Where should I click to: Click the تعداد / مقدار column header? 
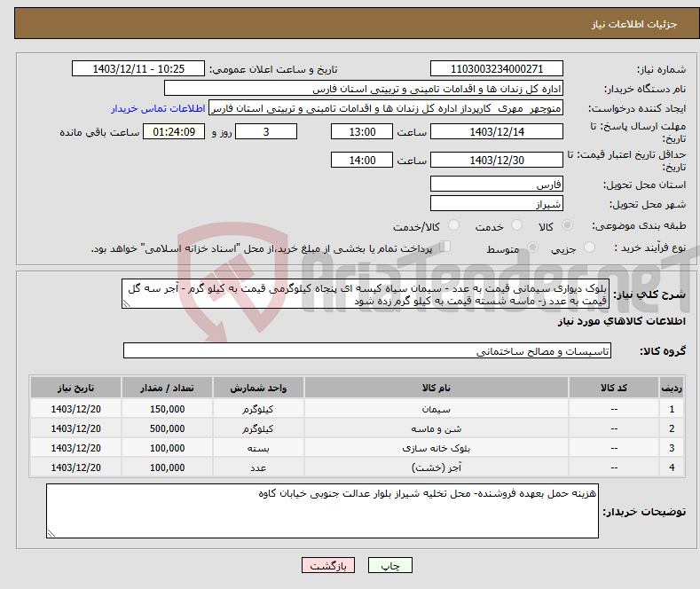[x=167, y=388]
